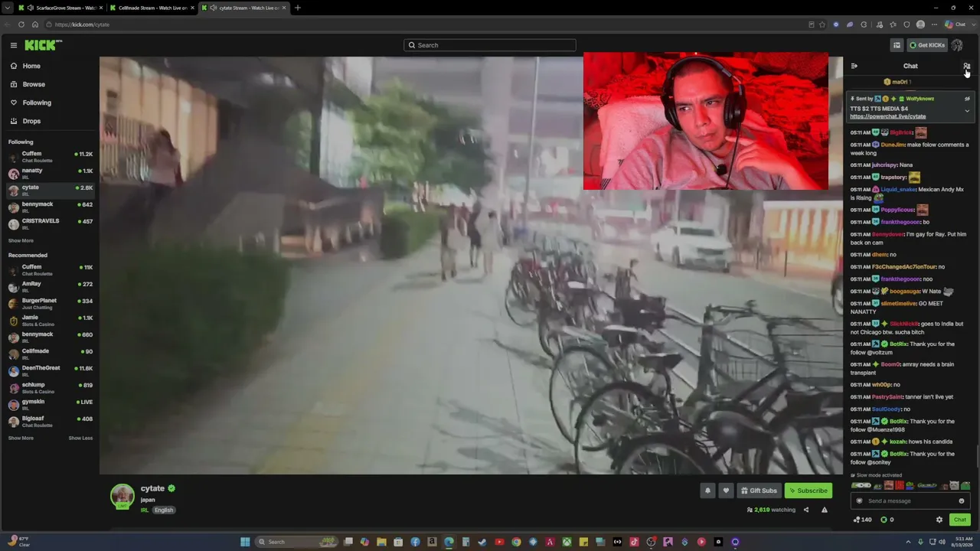Click the English language tag
The height and width of the screenshot is (551, 980).
(x=164, y=510)
